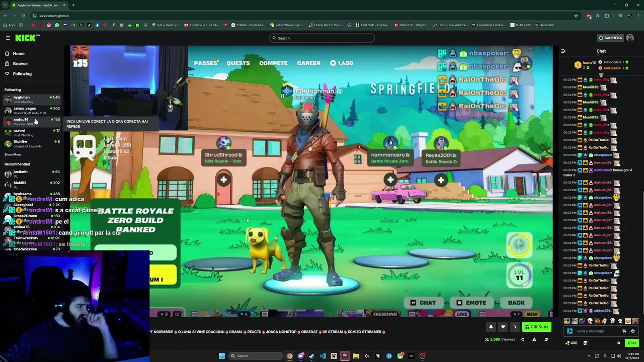Screen dimensions: 644x362
Task: Open the Discord taskbar icon
Action: point(300,356)
